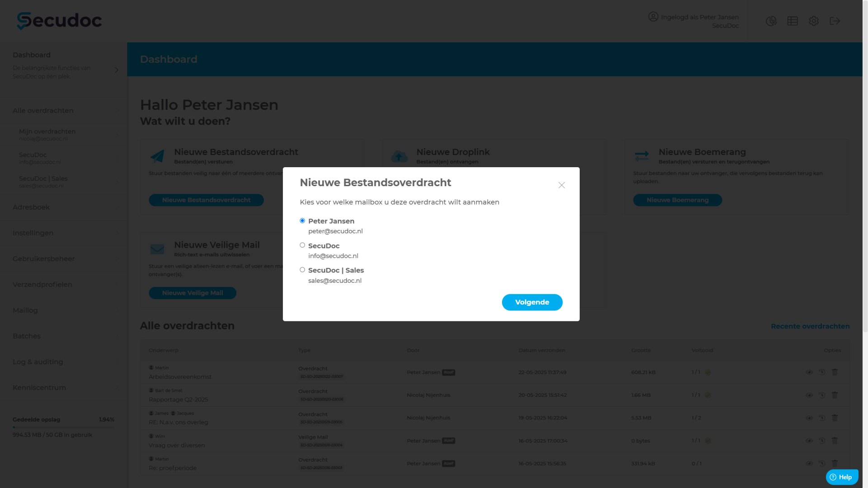View the Arbeidsovereenkomst transfer eye icon
This screenshot has width=868, height=488.
click(809, 372)
